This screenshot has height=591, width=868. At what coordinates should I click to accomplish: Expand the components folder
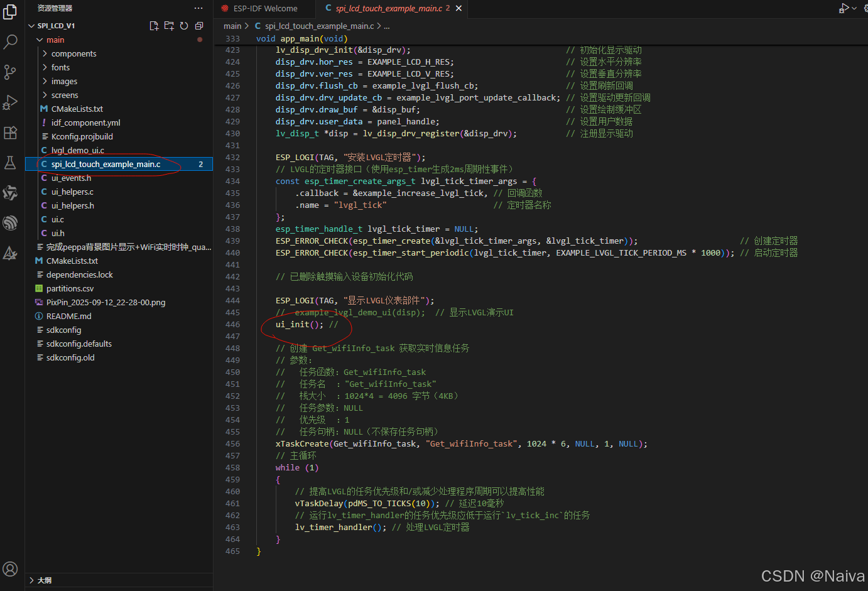tap(119, 53)
